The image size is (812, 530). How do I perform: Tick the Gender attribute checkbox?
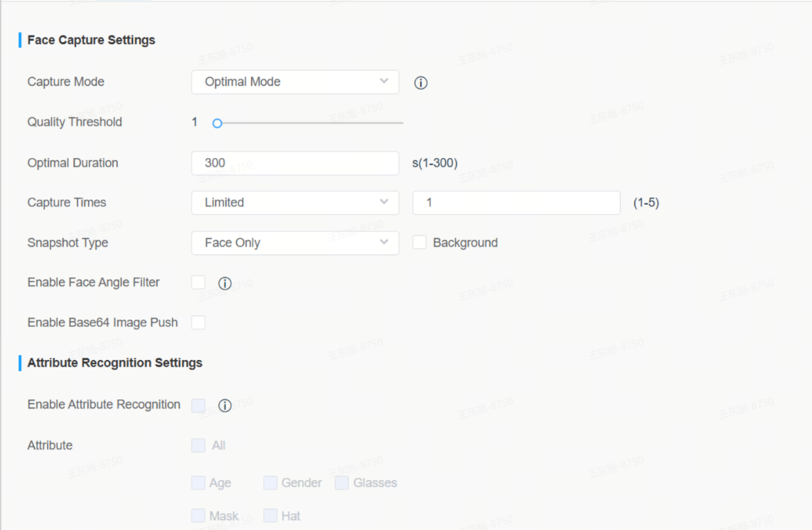pos(271,483)
